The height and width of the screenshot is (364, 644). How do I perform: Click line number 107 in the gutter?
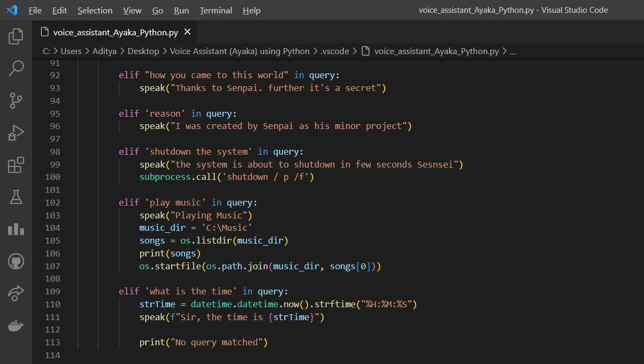pos(52,266)
